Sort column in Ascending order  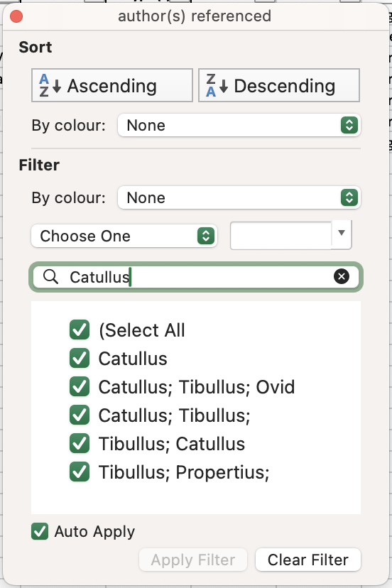[112, 85]
